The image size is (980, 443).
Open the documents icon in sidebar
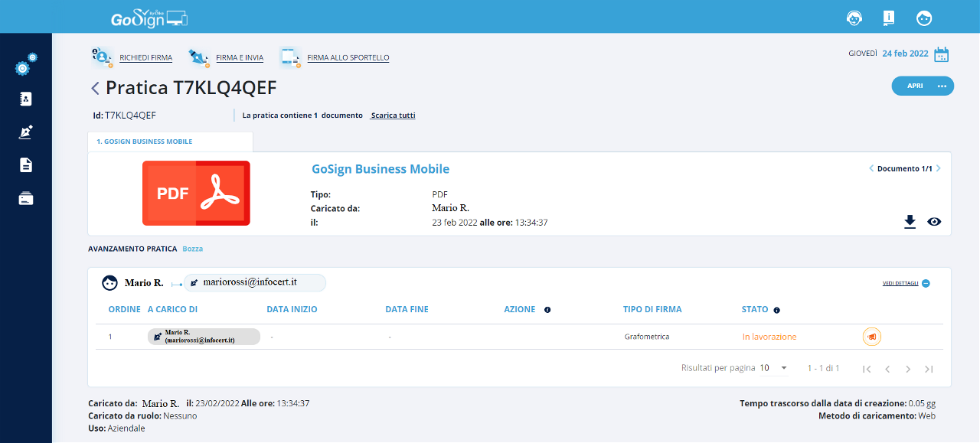26,165
